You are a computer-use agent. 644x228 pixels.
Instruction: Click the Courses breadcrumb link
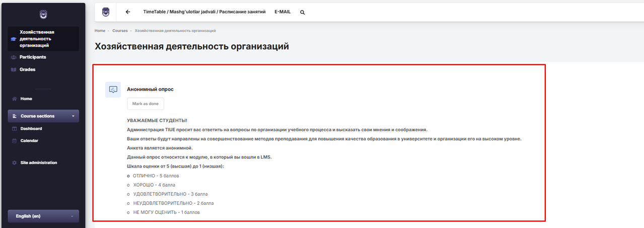120,31
